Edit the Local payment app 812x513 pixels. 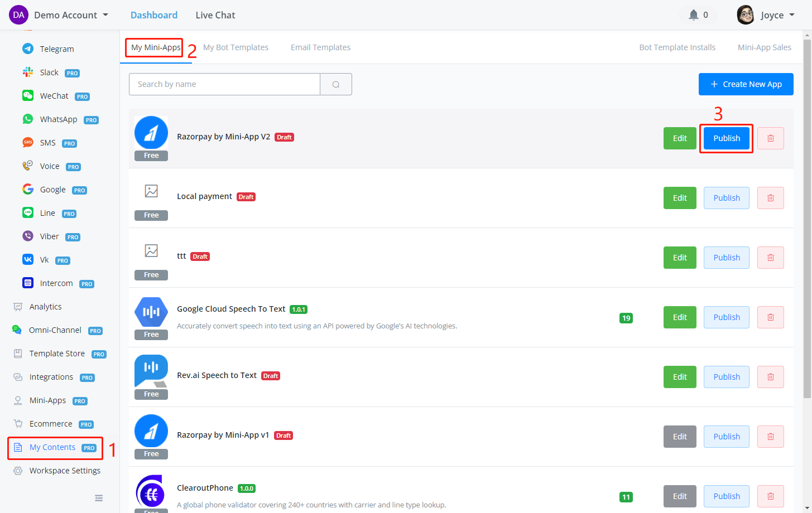point(680,198)
